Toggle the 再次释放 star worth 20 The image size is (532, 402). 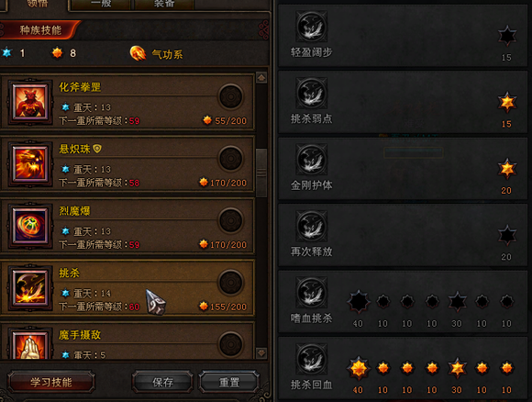pos(507,235)
